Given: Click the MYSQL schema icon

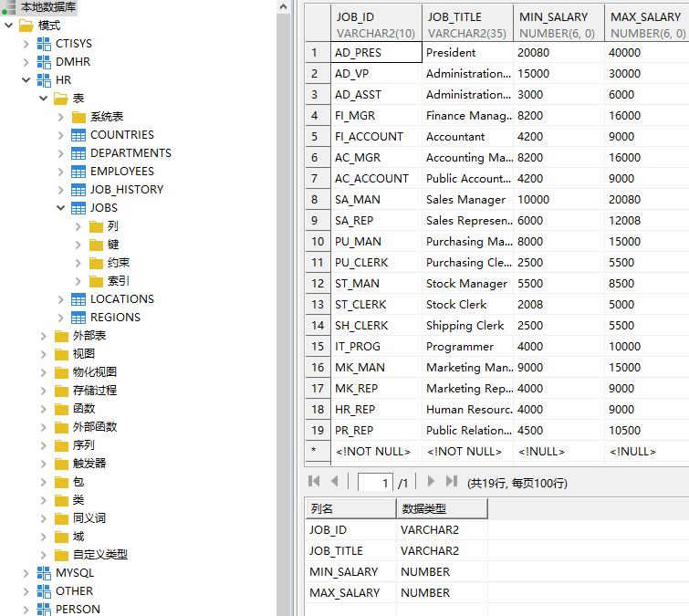Looking at the screenshot, I should (x=44, y=573).
